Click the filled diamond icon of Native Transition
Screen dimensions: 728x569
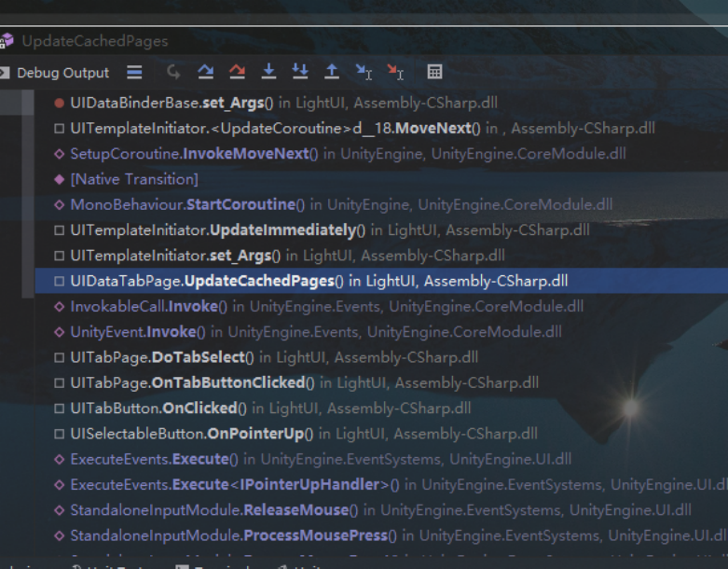tap(59, 179)
